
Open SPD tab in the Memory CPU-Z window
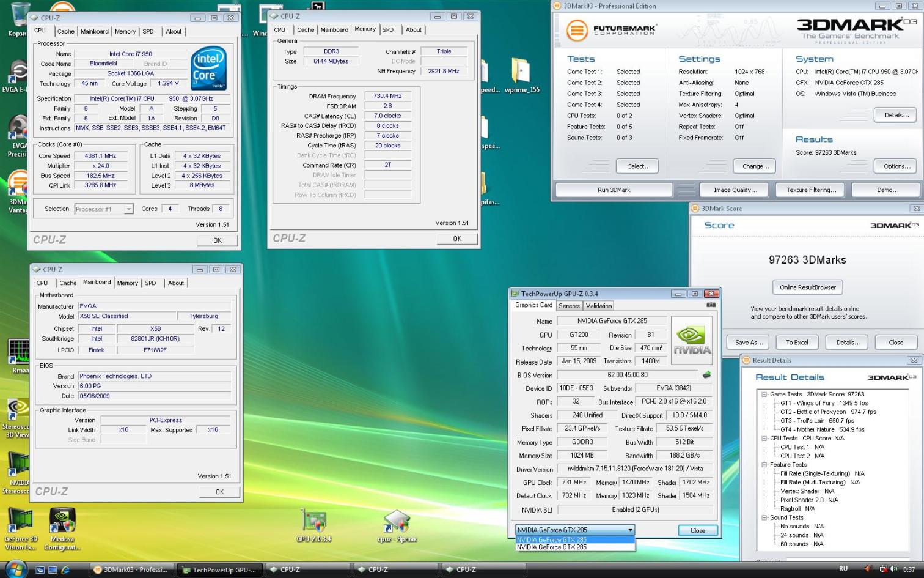click(x=388, y=29)
